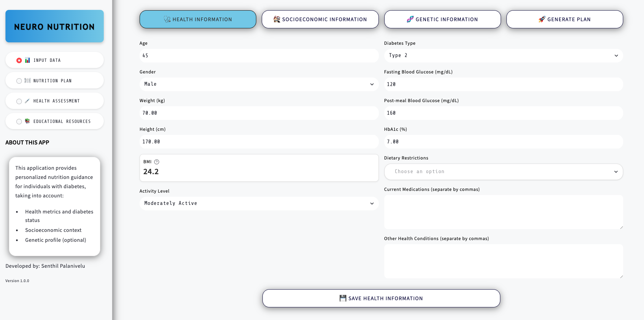This screenshot has width=644, height=320.
Task: Open the Diabetes Type dropdown
Action: tap(503, 56)
